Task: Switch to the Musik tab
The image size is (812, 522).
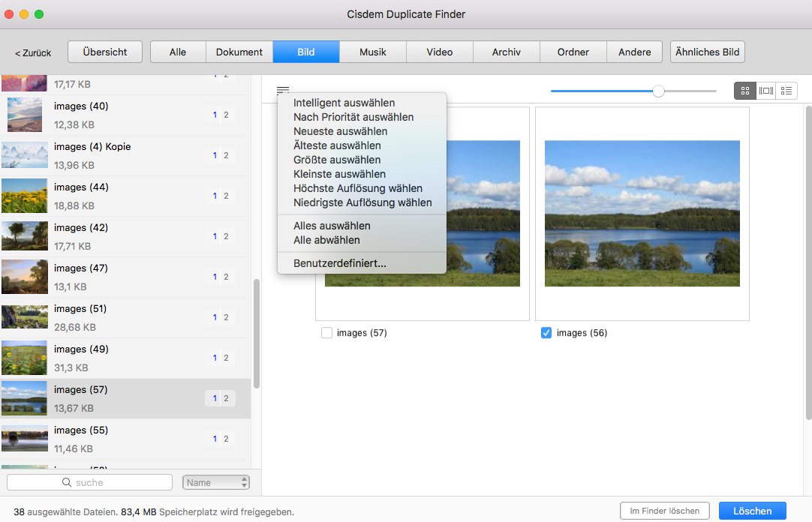Action: pyautogui.click(x=373, y=52)
